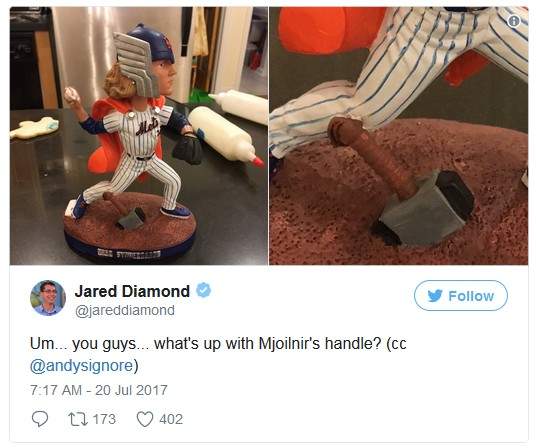
Task: Like the tweet with the heart icon
Action: (x=145, y=419)
